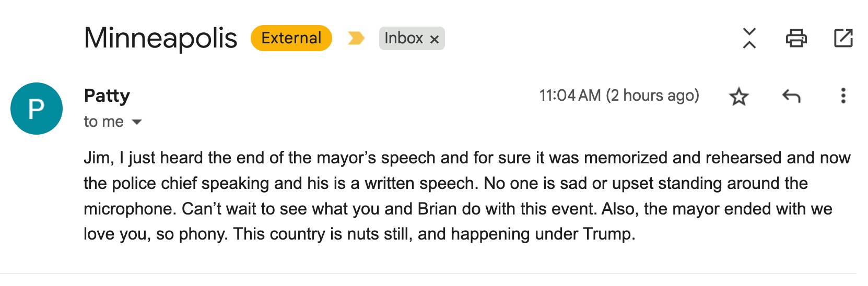This screenshot has width=868, height=286.
Task: Click the sender name Patty
Action: 107,96
